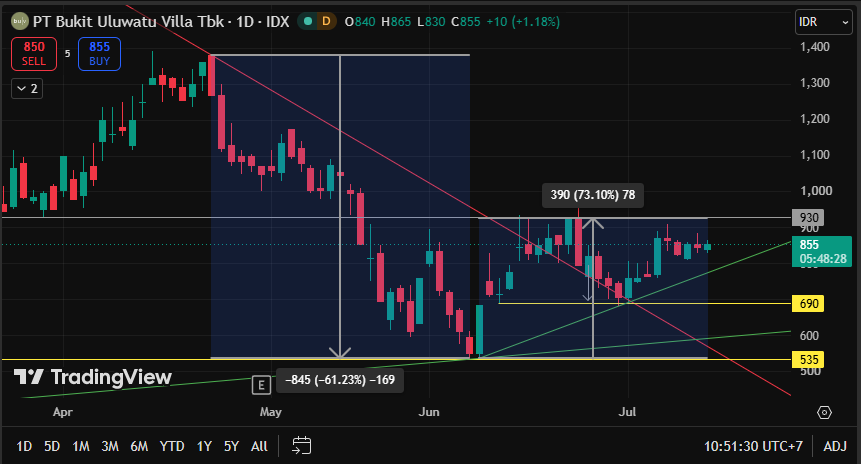Select the 535 yellow price label
This screenshot has height=464, width=861.
coord(808,360)
